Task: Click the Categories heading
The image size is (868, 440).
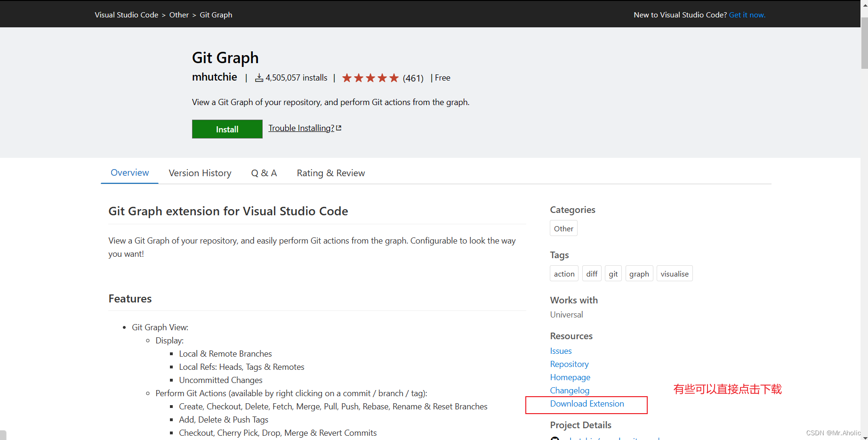Action: [x=572, y=210]
